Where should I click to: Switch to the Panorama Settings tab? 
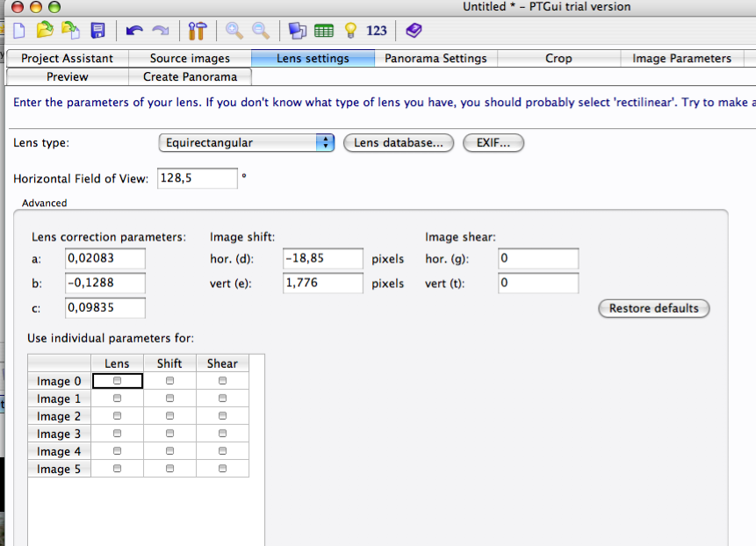tap(436, 58)
